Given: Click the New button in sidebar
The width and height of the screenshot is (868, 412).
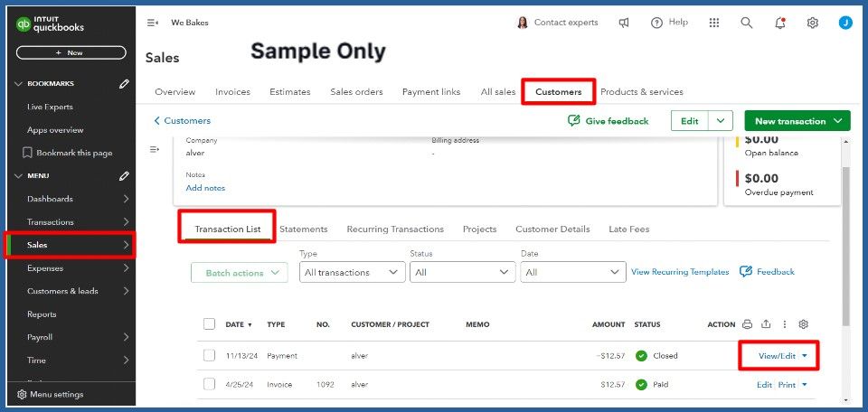Looking at the screenshot, I should point(71,52).
